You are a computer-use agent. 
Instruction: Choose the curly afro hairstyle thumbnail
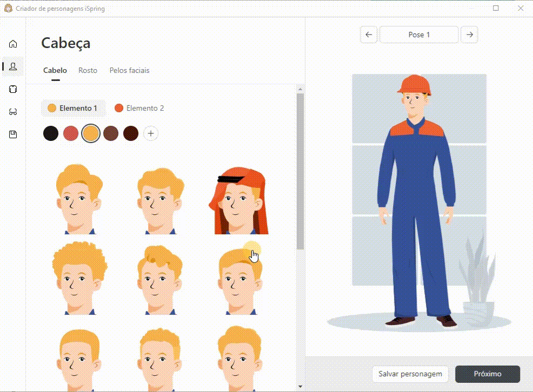click(x=79, y=278)
